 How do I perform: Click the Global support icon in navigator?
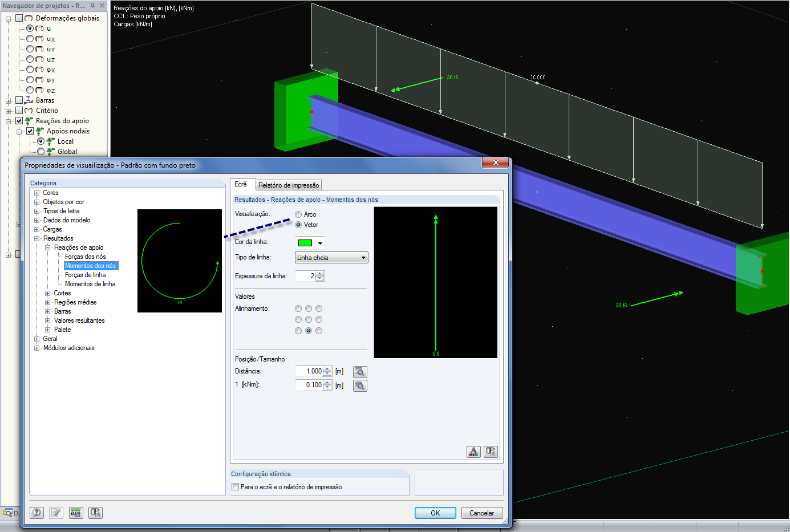coord(51,152)
